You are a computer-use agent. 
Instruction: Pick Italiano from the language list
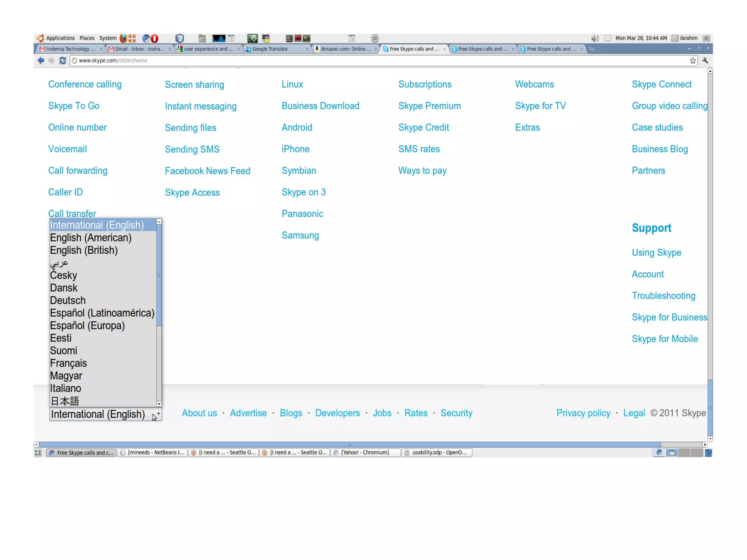(103, 388)
